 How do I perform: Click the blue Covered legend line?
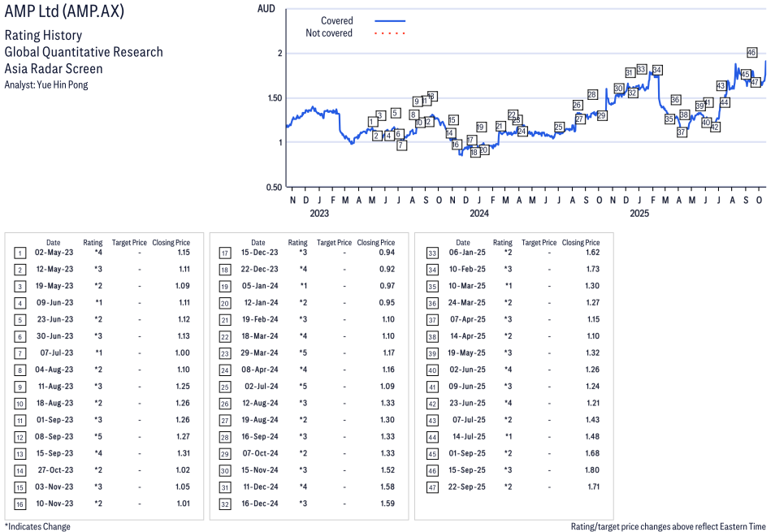pos(390,21)
